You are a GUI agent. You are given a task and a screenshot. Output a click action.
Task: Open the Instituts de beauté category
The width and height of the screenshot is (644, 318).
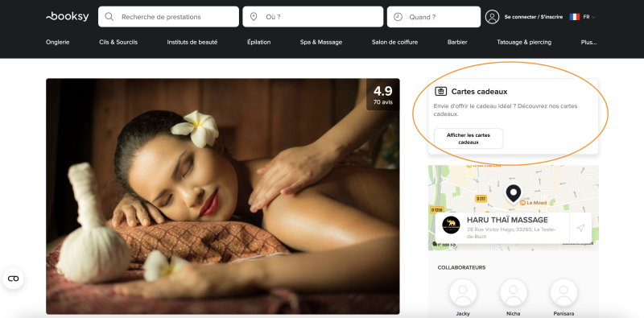coord(192,42)
